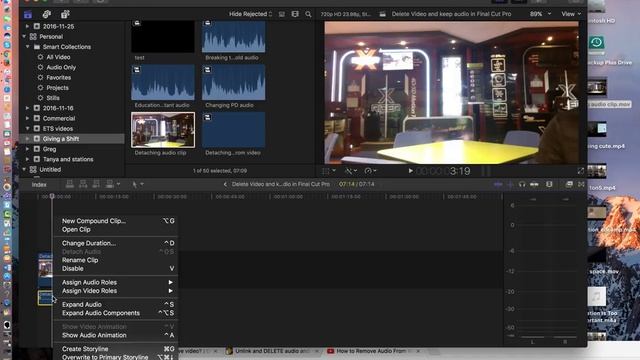Toggle snapping in timeline

click(534, 184)
